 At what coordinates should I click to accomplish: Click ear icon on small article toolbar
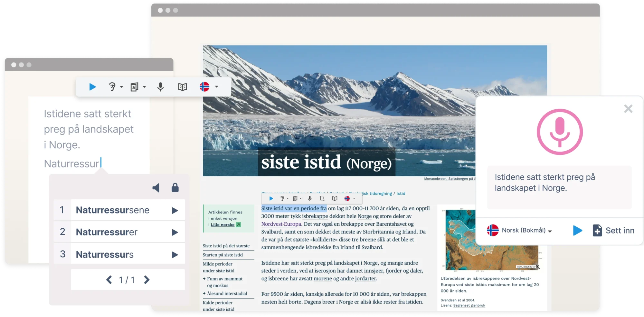[x=282, y=198]
